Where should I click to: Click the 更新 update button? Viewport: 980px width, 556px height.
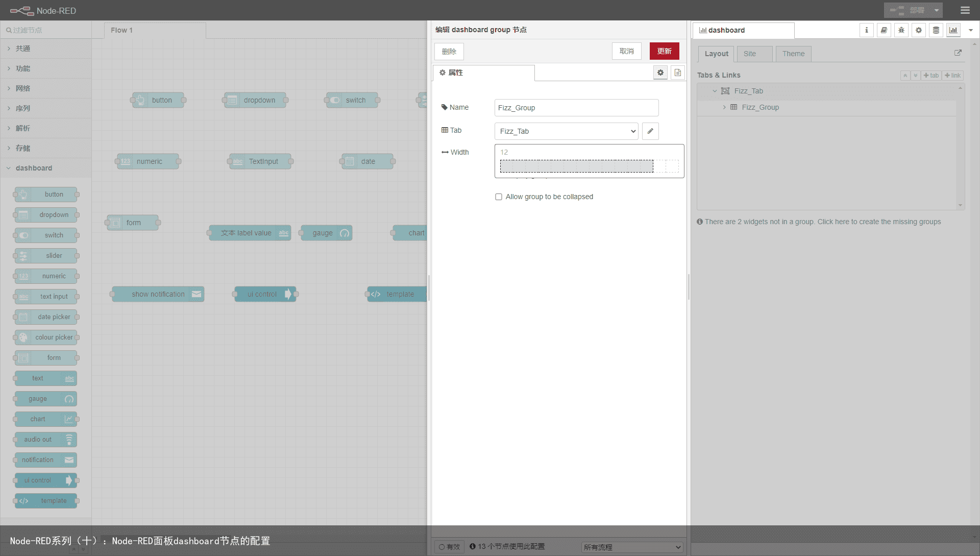click(665, 51)
